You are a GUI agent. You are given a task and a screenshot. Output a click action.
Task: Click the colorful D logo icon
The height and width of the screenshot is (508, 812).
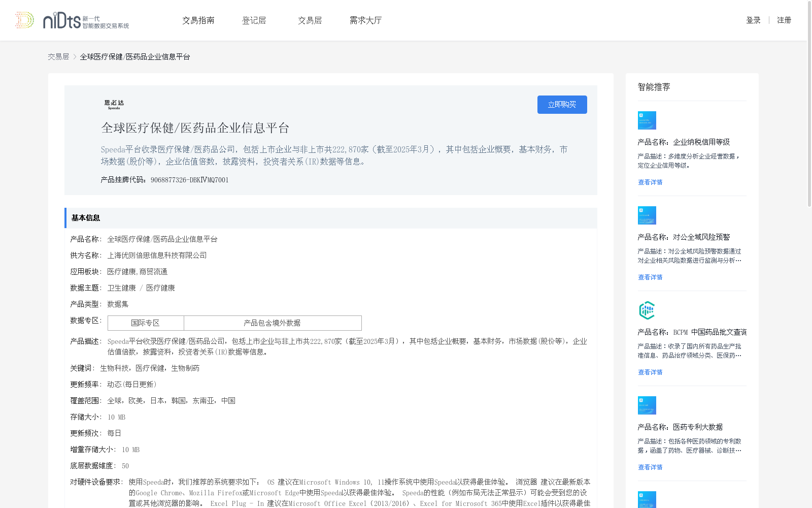click(x=24, y=20)
